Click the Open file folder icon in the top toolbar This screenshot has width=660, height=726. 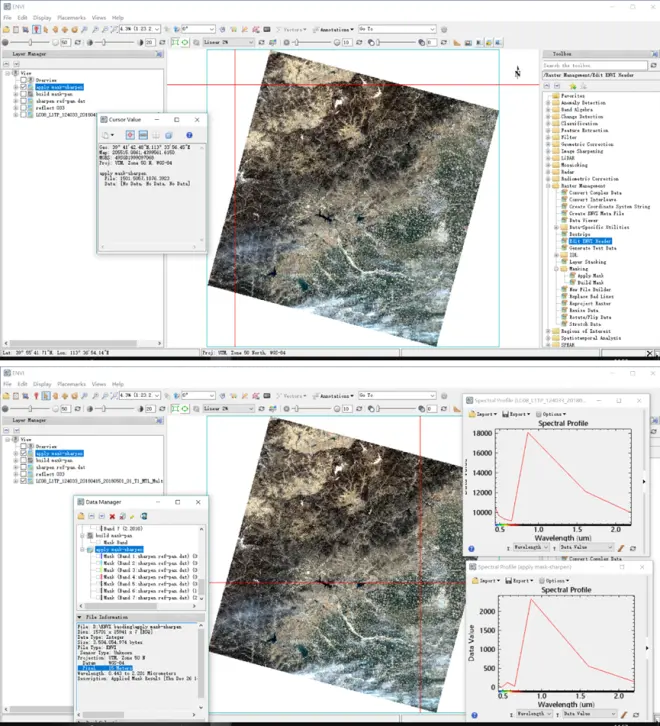point(6,30)
